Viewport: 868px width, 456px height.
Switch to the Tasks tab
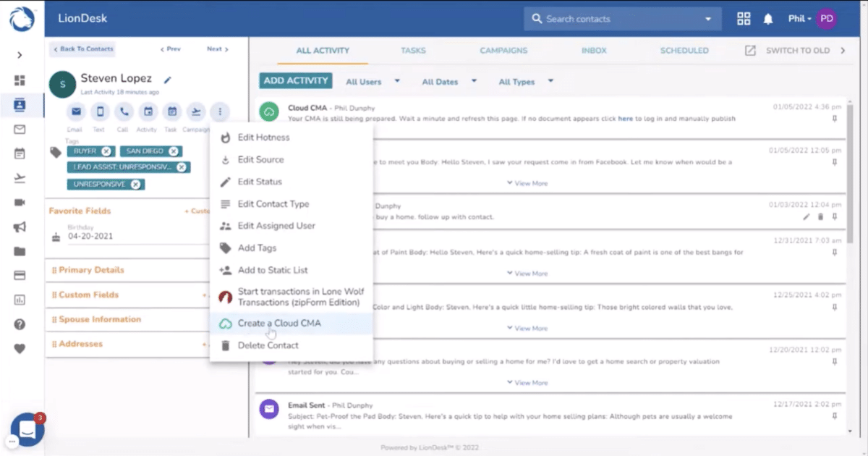pos(413,51)
